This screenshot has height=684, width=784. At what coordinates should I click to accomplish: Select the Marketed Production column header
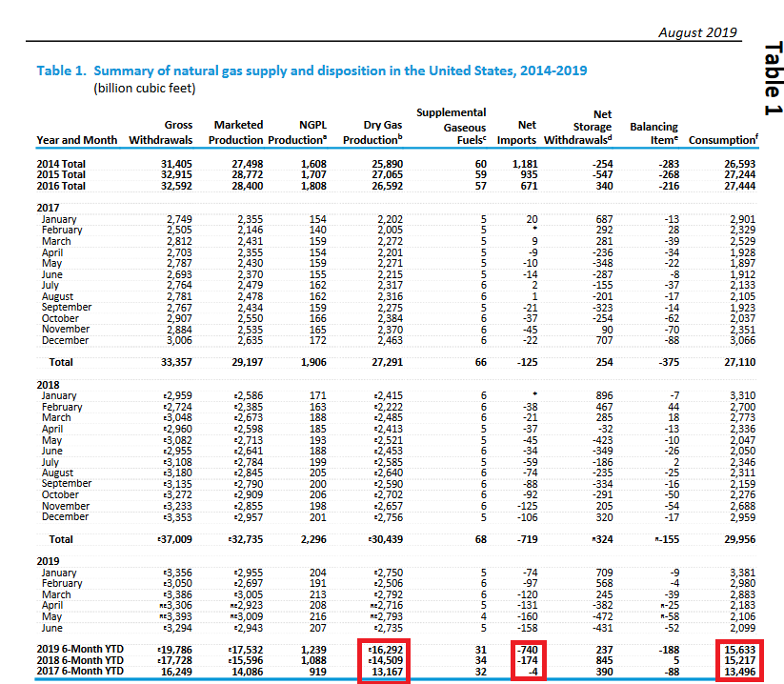tap(238, 132)
